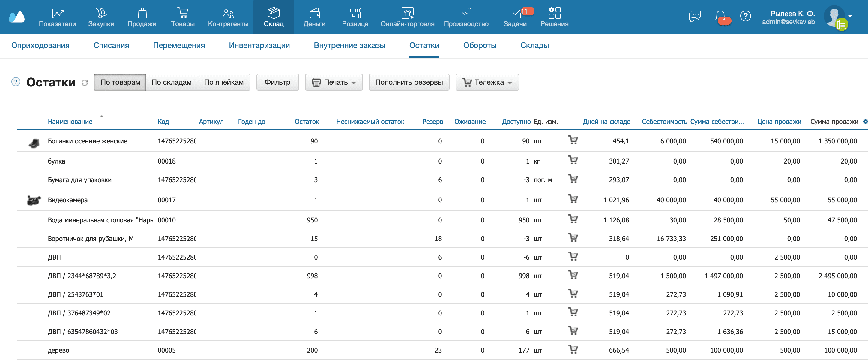Open the Розница store icon
The width and height of the screenshot is (868, 362).
point(355,13)
